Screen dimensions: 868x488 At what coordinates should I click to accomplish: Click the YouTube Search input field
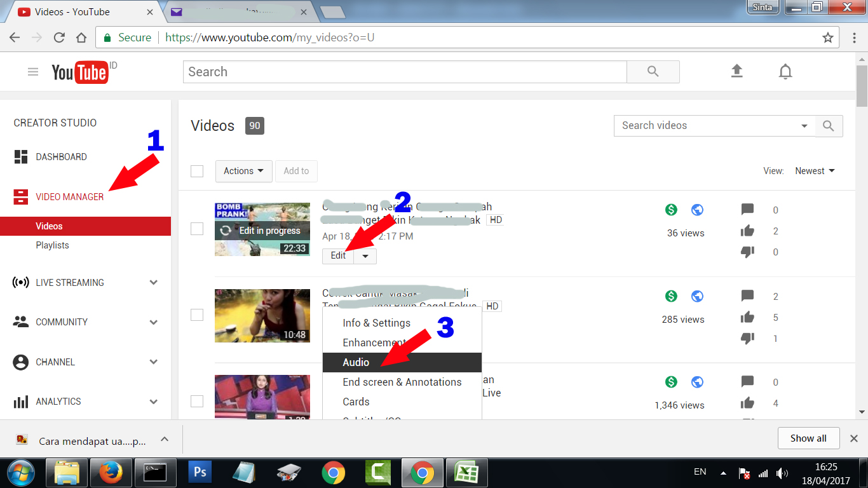pyautogui.click(x=405, y=72)
